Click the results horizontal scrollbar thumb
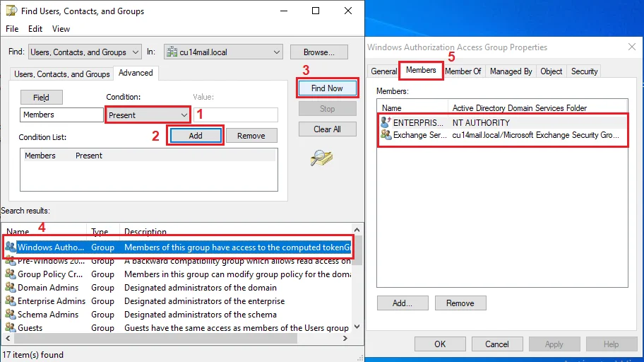This screenshot has width=644, height=362. pyautogui.click(x=155, y=338)
